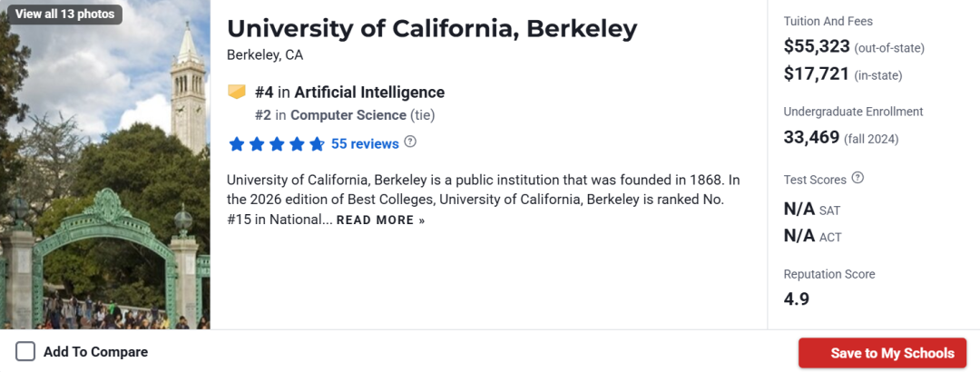The width and height of the screenshot is (980, 372).
Task: Click the Test Scores help icon
Action: (x=858, y=178)
